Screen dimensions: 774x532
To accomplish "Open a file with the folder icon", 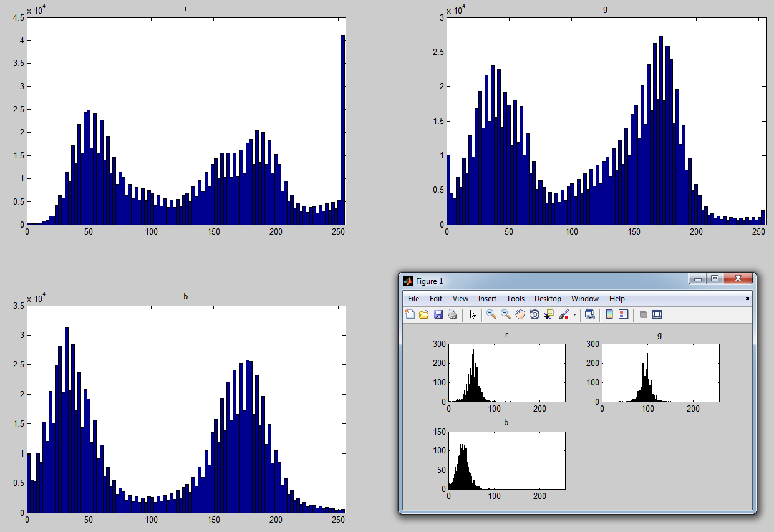I will click(424, 315).
